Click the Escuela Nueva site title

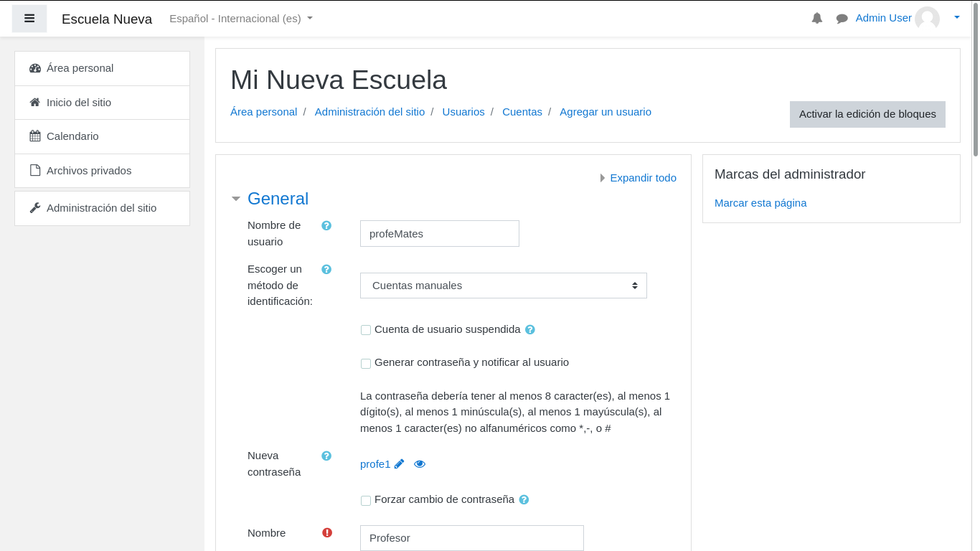[x=107, y=19]
